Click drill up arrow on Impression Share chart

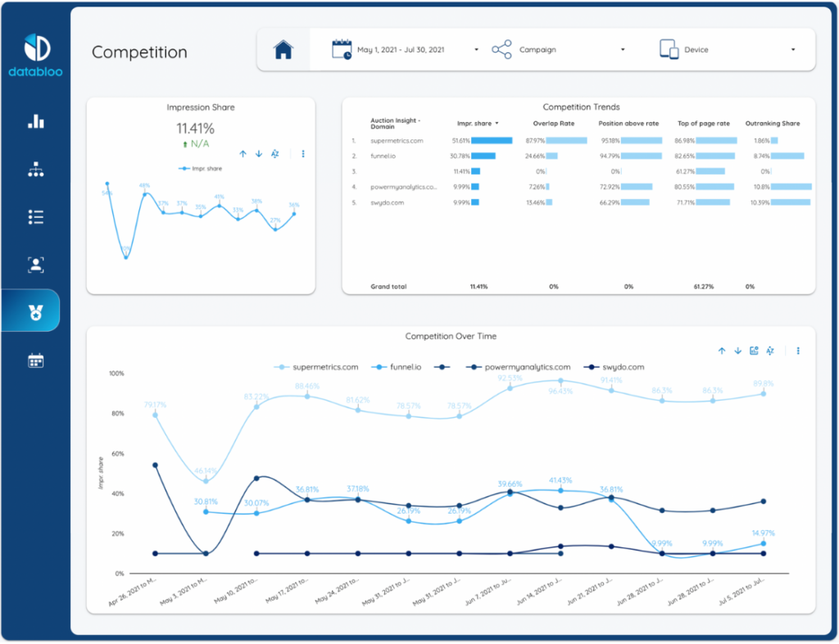(x=243, y=153)
